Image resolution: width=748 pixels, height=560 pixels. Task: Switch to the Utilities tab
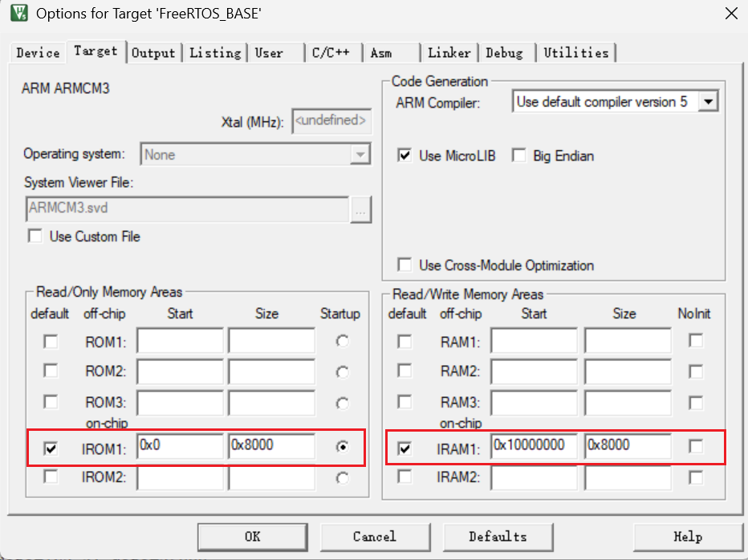coord(576,53)
